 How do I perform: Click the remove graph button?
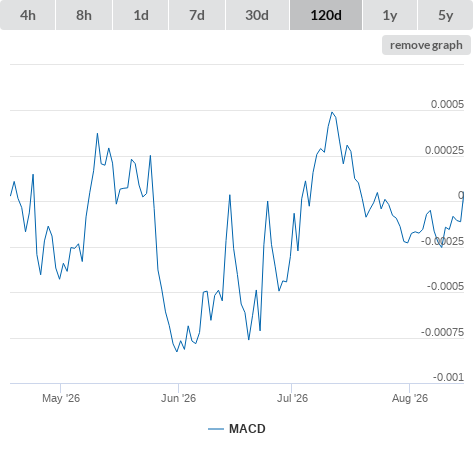pos(426,45)
